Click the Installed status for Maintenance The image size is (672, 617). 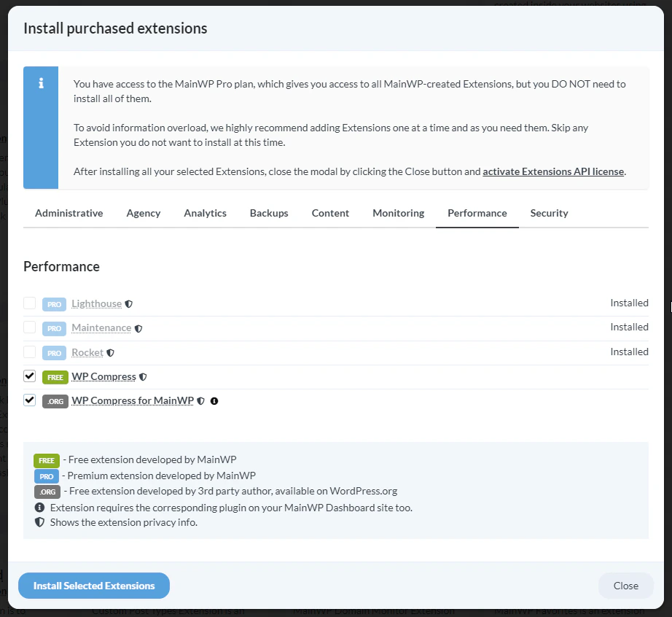[x=629, y=327]
